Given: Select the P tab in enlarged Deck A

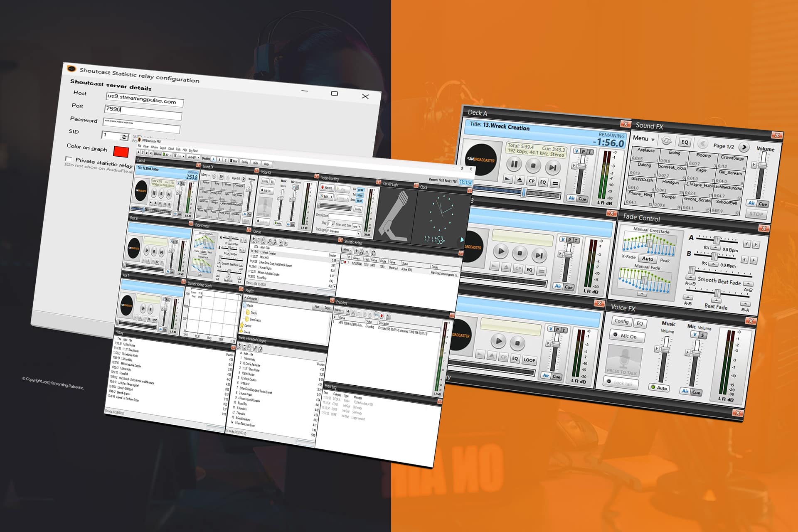Looking at the screenshot, I should pos(583,152).
